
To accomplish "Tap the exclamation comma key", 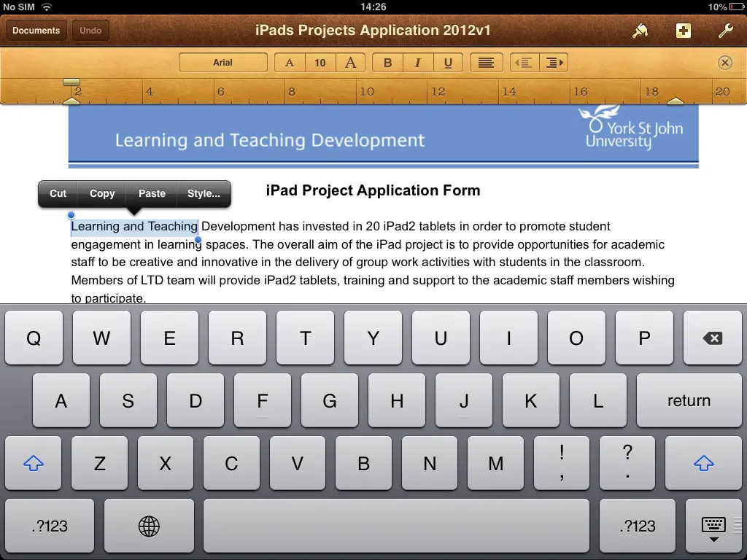I will (562, 463).
